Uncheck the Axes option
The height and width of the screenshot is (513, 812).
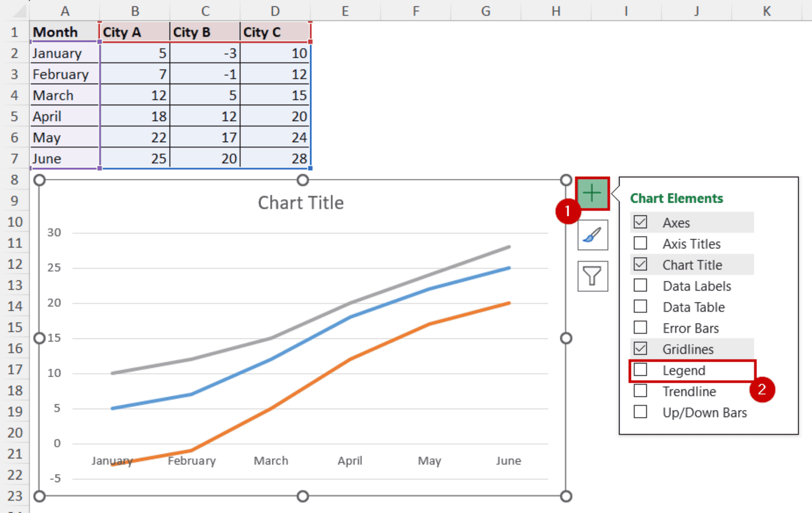[x=641, y=222]
